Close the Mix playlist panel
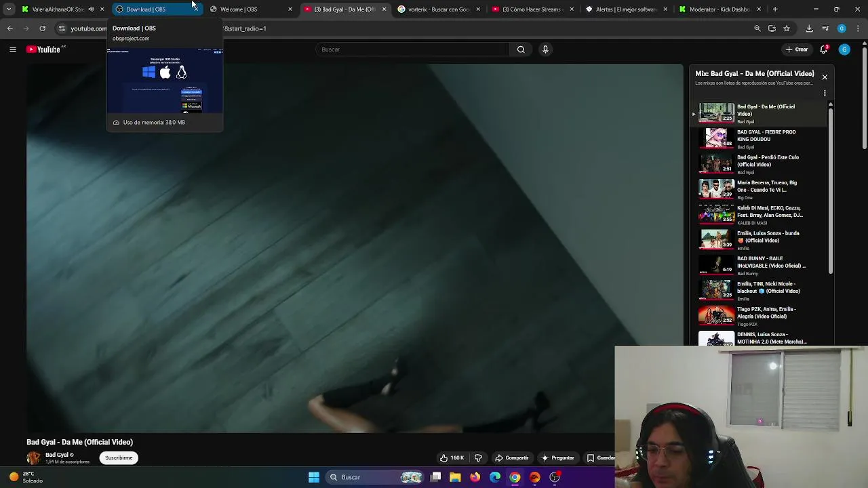Screen dimensions: 868x488 click(825, 77)
